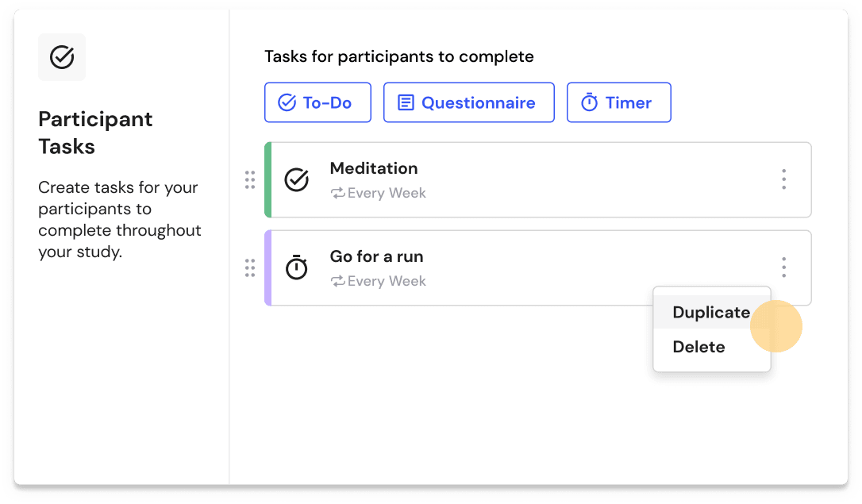Image resolution: width=862 pixels, height=504 pixels.
Task: Click the drag handle beside Go for a run
Action: [250, 267]
